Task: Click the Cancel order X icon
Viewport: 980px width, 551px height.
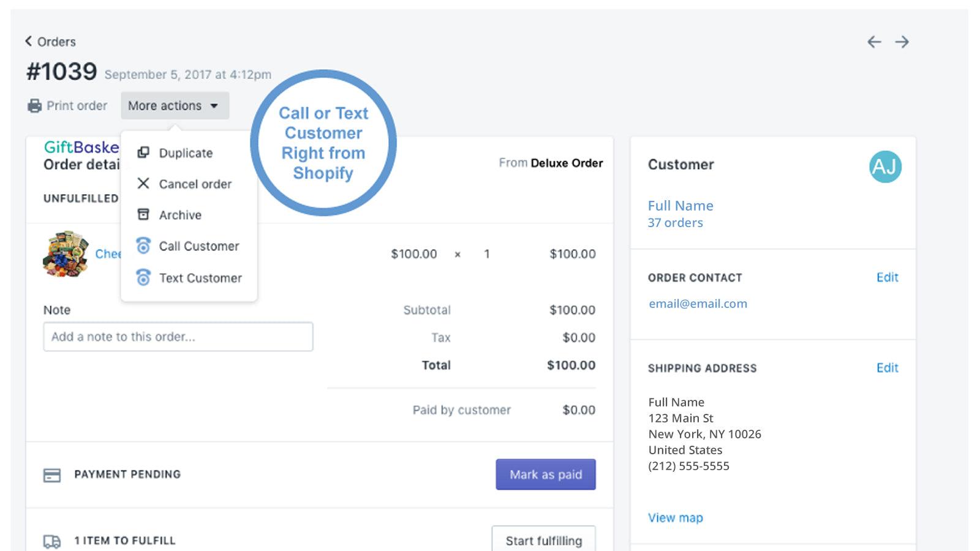Action: [x=143, y=184]
